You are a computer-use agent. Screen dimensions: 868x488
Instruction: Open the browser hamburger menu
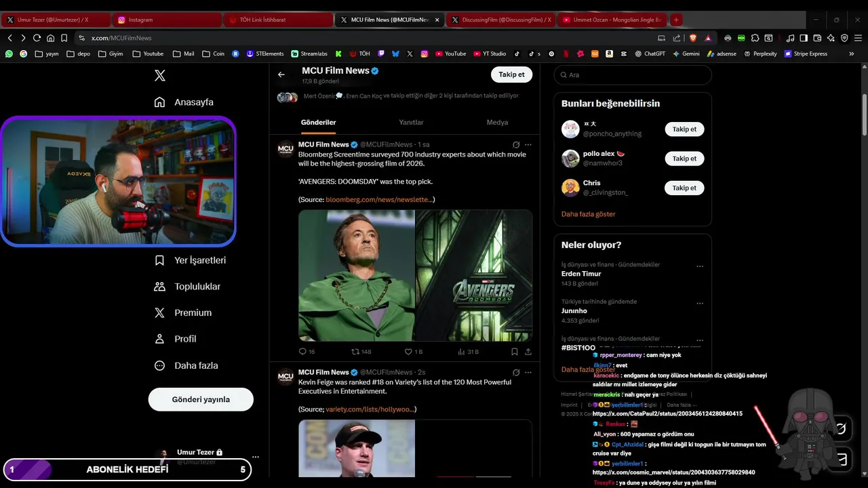click(858, 38)
